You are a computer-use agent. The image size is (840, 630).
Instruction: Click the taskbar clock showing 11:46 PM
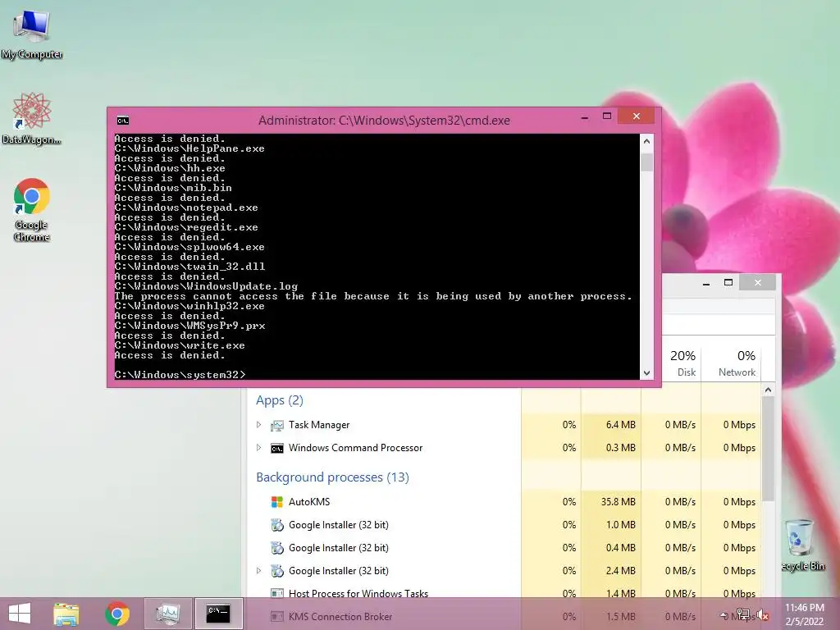click(x=804, y=608)
